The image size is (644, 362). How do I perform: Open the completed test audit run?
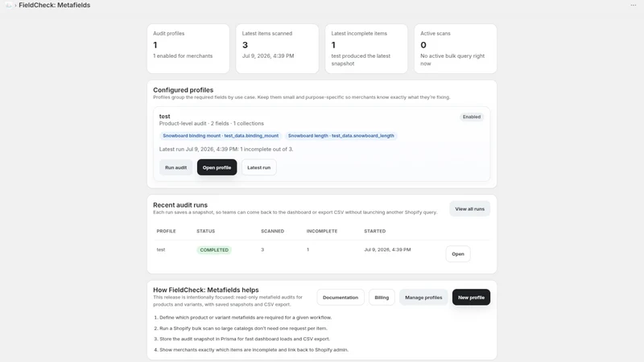[458, 254]
